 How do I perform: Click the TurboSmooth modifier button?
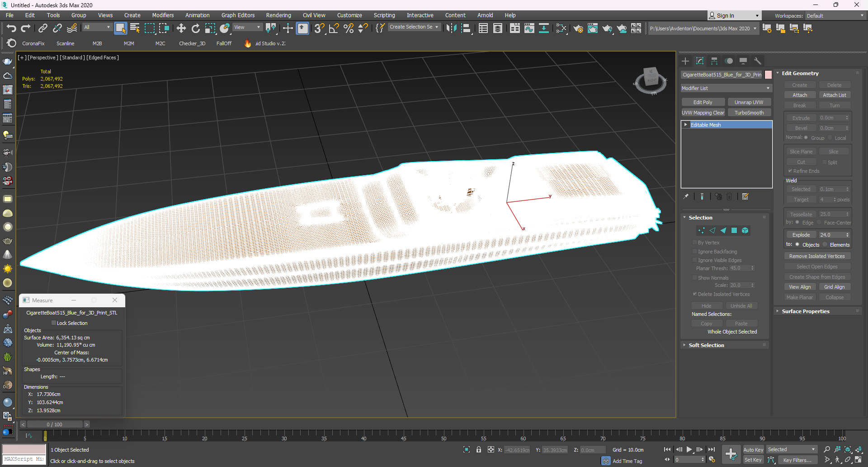[749, 113]
